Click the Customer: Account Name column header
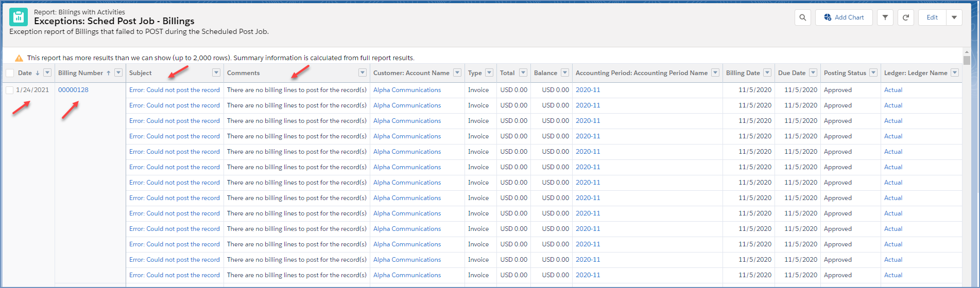Screen dimensions: 980x288 pyautogui.click(x=411, y=73)
